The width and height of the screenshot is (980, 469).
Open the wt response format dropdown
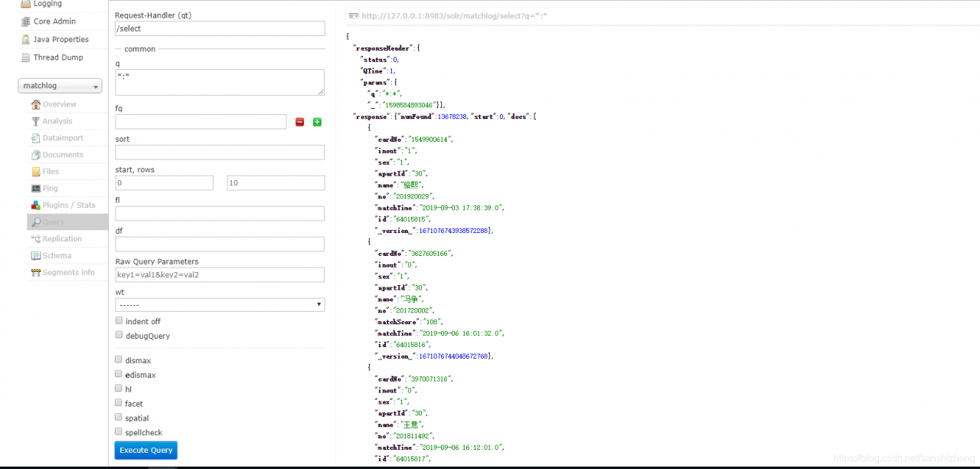coord(220,305)
